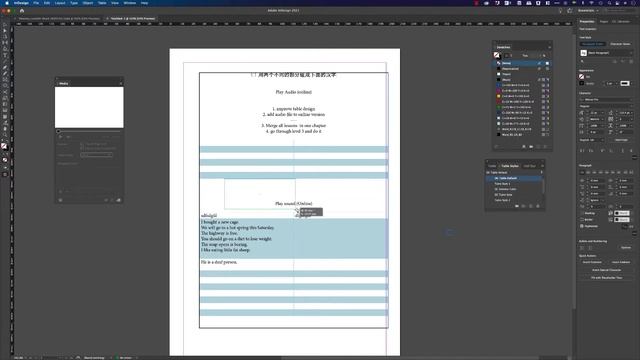640x360 pixels.
Task: Toggle the All Caps formatting button
Action: pos(582,151)
